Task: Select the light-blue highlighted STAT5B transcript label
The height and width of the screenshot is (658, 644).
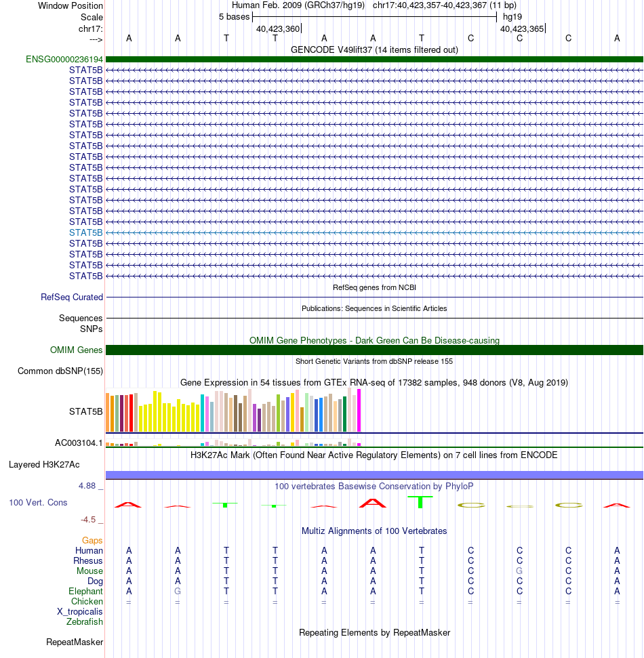Action: tap(85, 233)
